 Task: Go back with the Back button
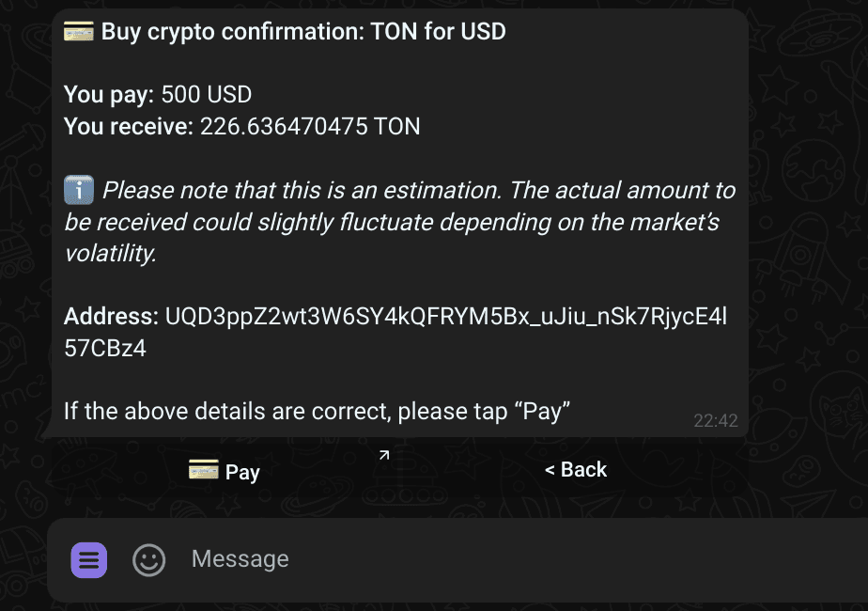pos(576,470)
